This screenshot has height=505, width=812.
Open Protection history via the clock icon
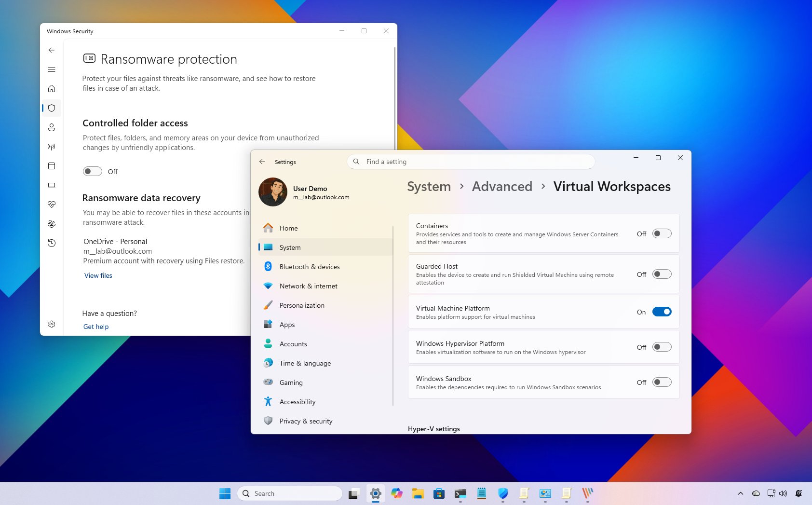pos(52,243)
